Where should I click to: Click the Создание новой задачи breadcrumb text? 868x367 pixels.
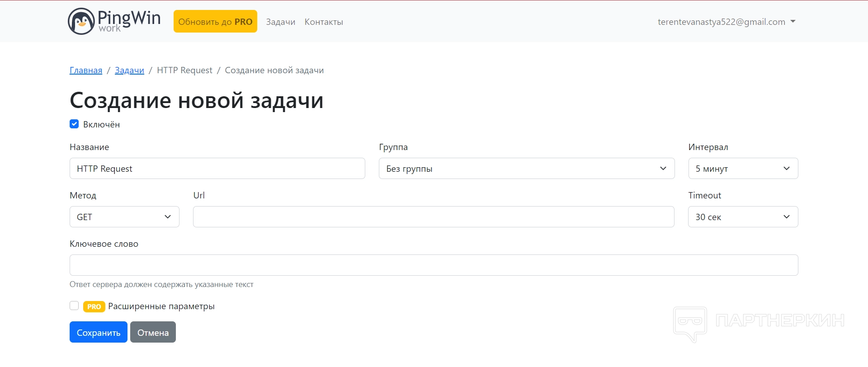274,70
